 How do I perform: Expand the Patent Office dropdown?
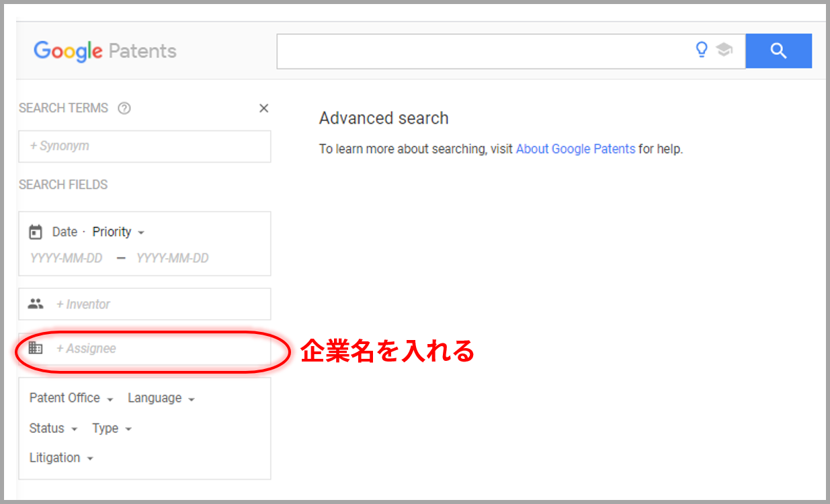71,398
